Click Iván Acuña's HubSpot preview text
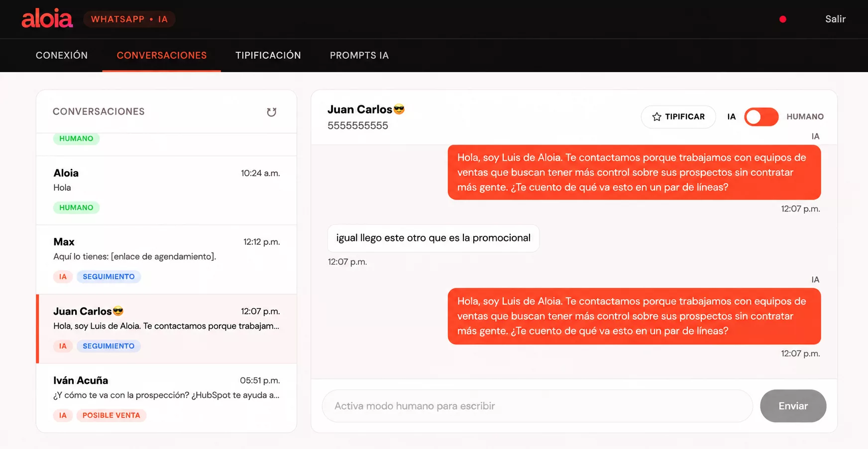 166,395
